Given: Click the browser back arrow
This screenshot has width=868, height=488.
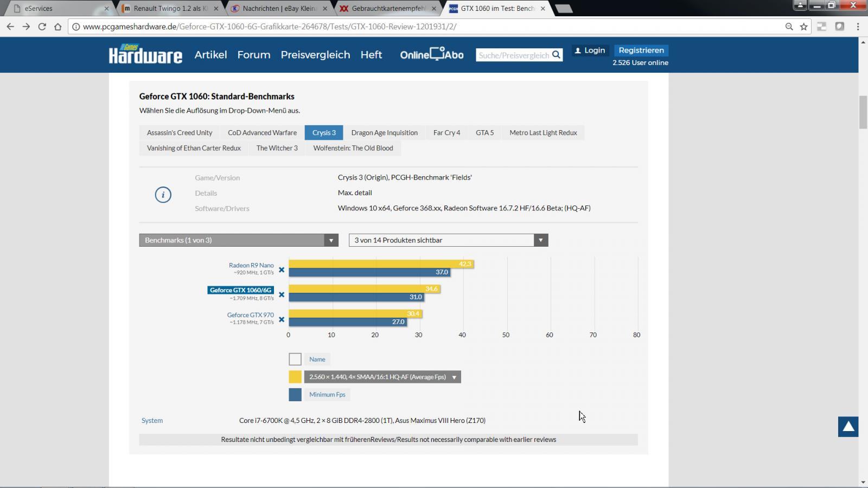Looking at the screenshot, I should (10, 27).
